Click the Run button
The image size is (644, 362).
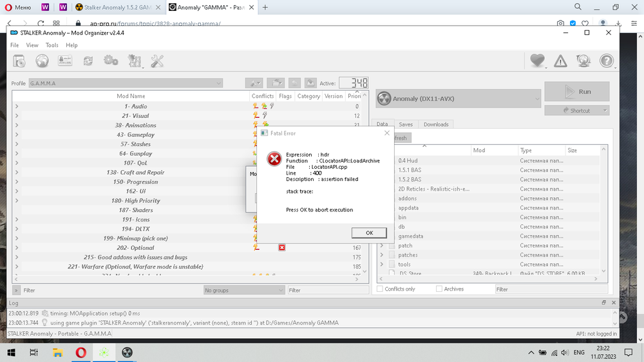[576, 91]
